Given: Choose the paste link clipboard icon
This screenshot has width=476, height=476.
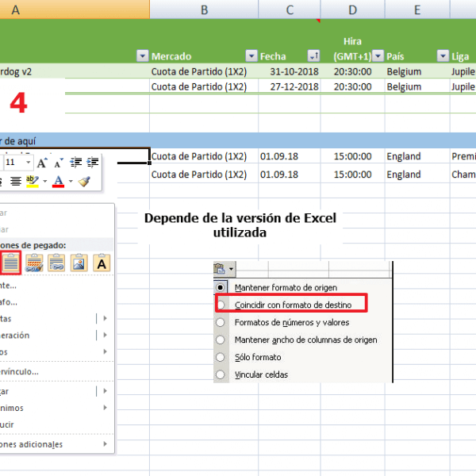Looking at the screenshot, I should tap(56, 263).
